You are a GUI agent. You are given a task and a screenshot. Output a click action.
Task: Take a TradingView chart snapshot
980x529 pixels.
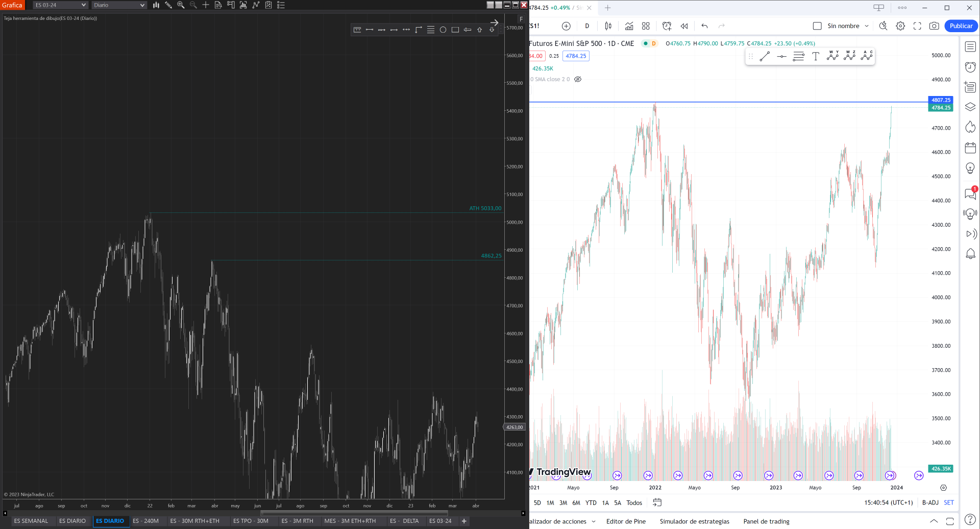coord(934,26)
